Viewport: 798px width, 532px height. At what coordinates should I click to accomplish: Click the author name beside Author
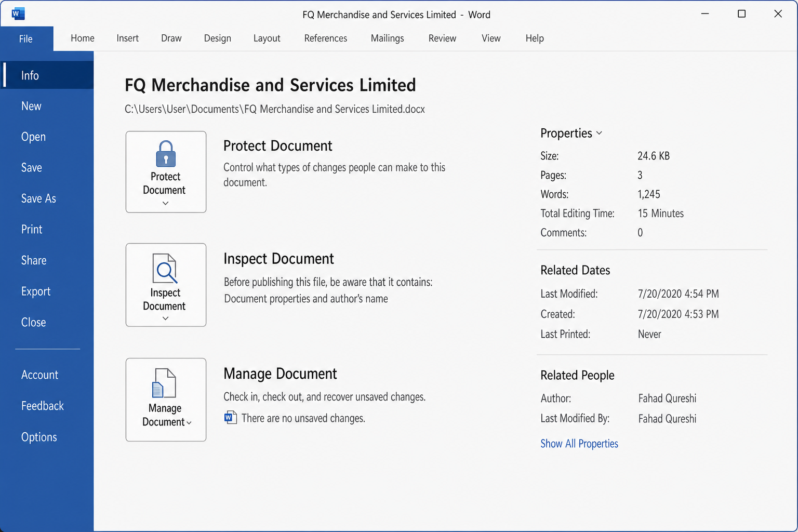[x=667, y=398]
